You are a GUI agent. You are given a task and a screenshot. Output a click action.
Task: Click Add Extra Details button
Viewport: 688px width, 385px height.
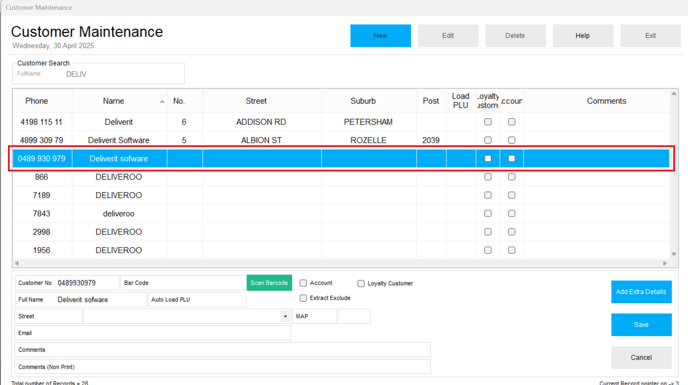point(641,291)
